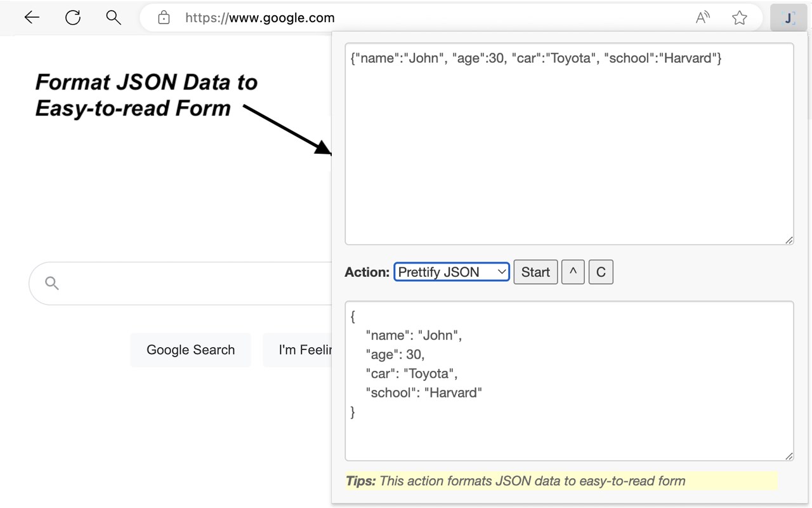Click the JSON extension toolbar icon

tap(789, 18)
